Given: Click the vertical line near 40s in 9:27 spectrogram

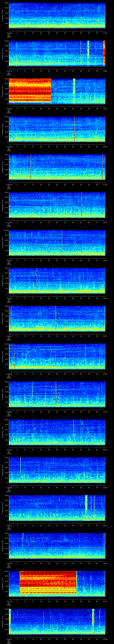Looking at the screenshot, I should tap(73, 432).
